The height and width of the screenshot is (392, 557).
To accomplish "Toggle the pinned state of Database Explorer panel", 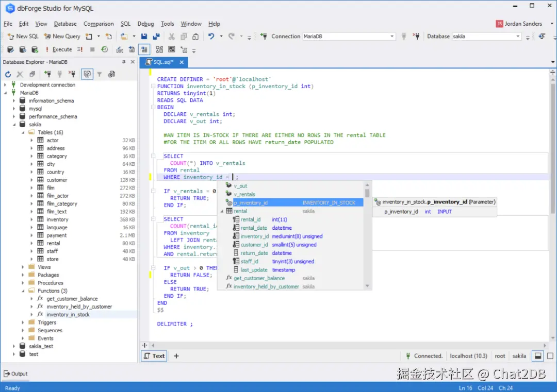I will 124,62.
